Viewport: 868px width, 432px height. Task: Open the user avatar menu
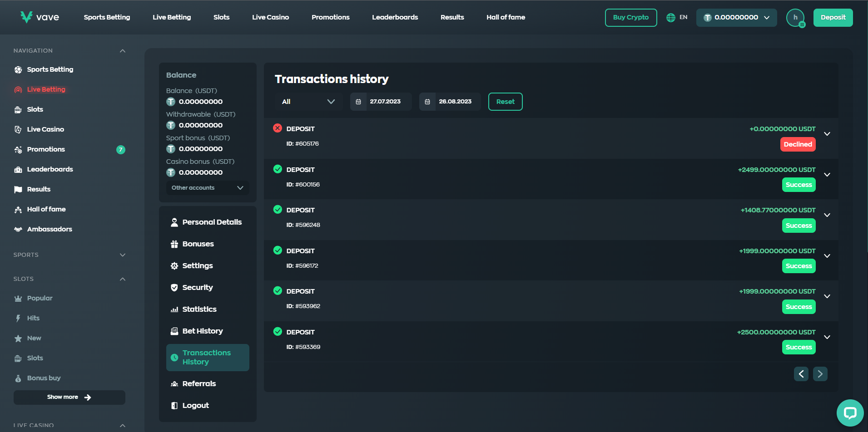point(795,18)
